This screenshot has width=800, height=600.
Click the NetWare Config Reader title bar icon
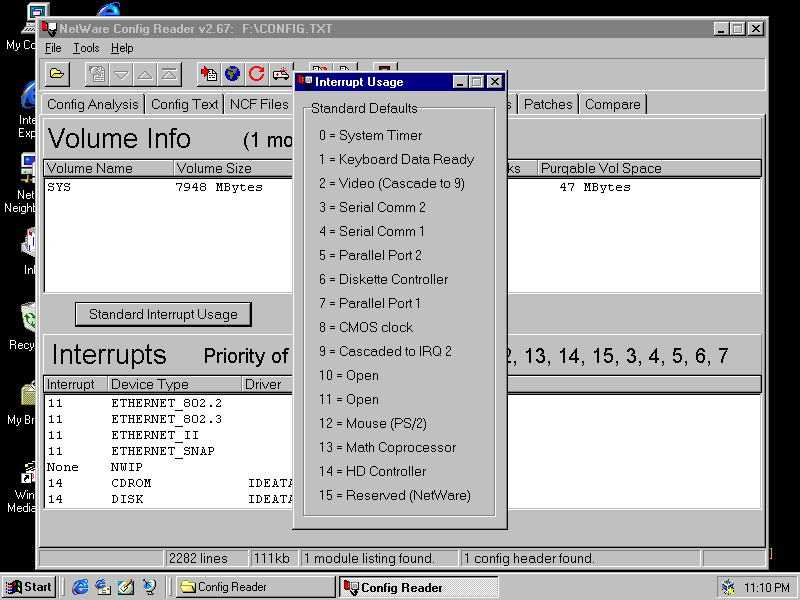coord(49,29)
